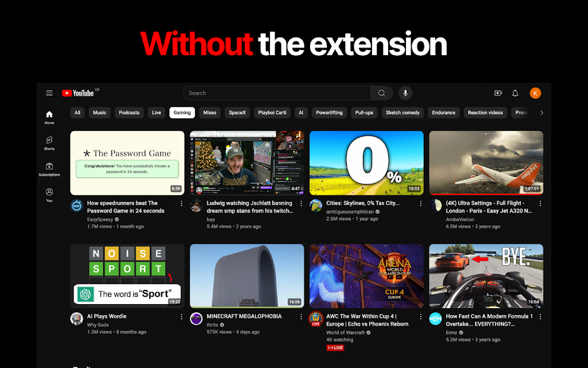Open the Minecraft arch thumbnail
This screenshot has height=368, width=588.
tap(247, 276)
